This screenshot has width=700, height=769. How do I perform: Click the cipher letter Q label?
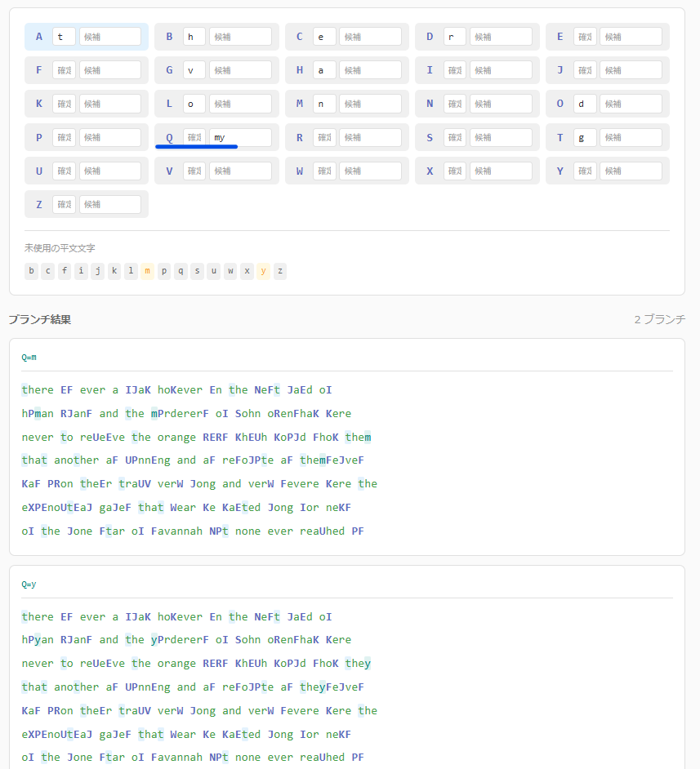[x=169, y=137]
